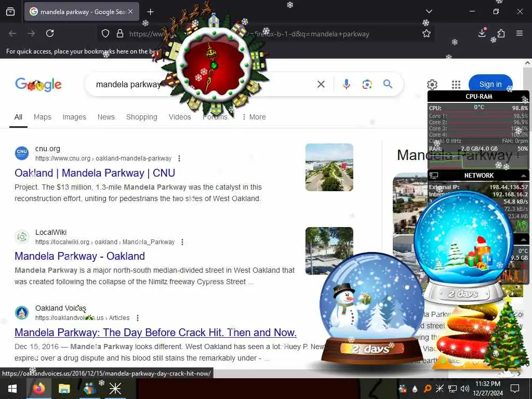532x399 pixels.
Task: Collapse the NETWORK widget with its arrow
Action: [x=524, y=176]
